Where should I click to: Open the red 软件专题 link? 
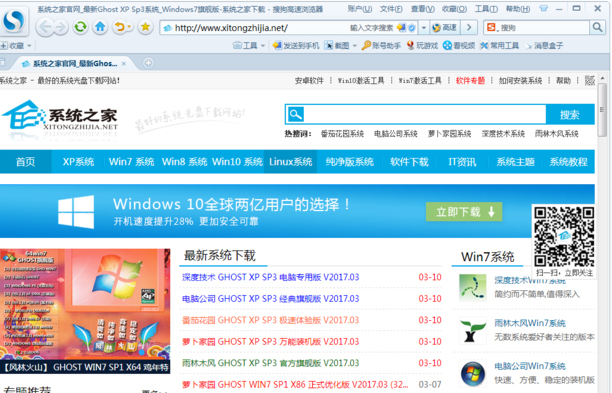pos(470,81)
